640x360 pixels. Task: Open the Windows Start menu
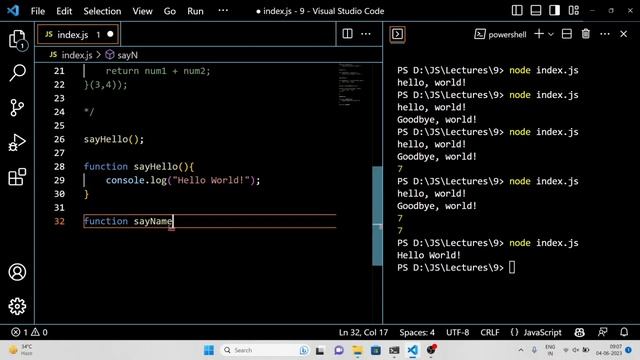[x=209, y=350]
